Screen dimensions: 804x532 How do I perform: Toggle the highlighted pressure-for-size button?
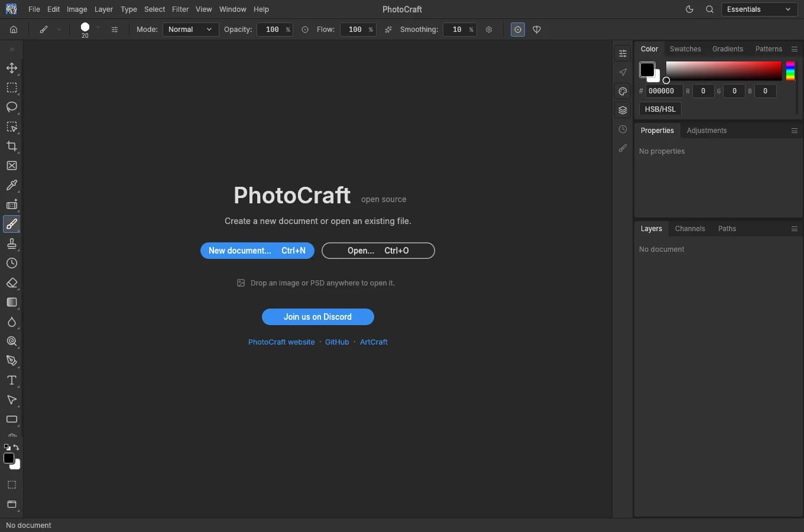click(518, 30)
